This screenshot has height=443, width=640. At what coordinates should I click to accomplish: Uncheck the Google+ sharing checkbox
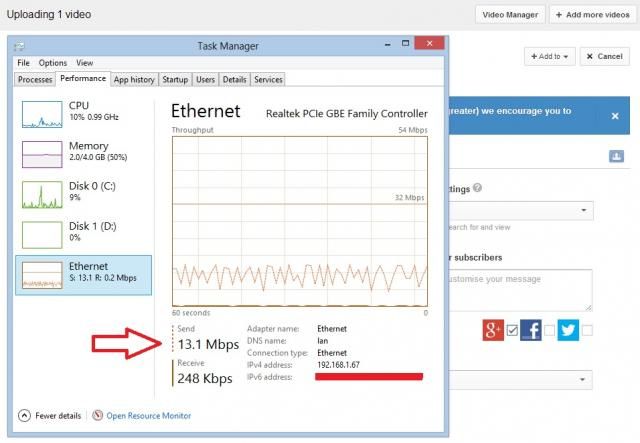click(x=512, y=331)
